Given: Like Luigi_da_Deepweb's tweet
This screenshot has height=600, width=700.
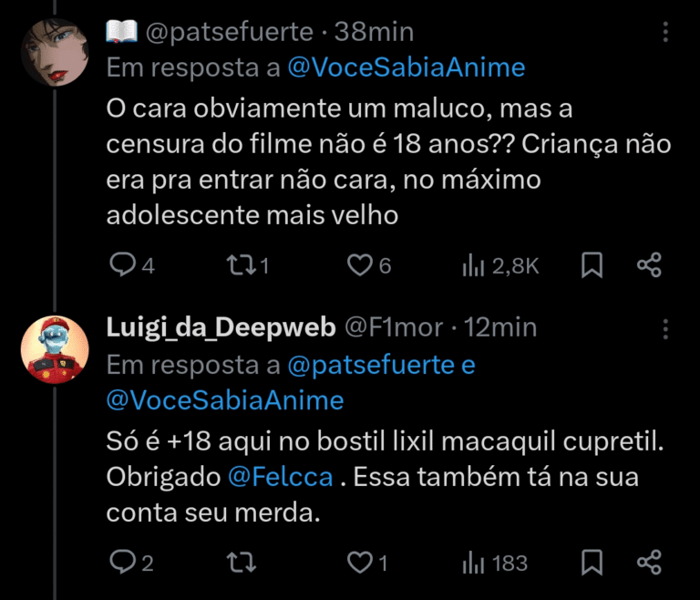Looking at the screenshot, I should [361, 563].
